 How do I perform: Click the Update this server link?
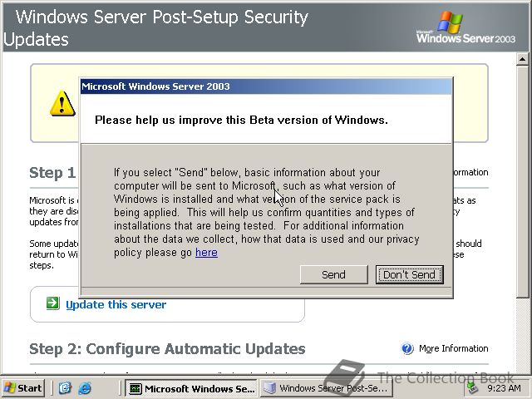(116, 305)
